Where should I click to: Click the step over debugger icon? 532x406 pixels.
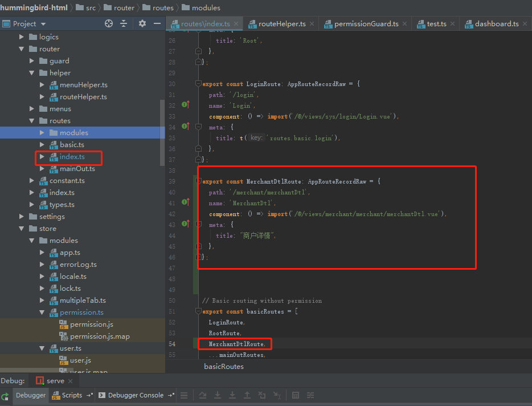click(x=203, y=395)
